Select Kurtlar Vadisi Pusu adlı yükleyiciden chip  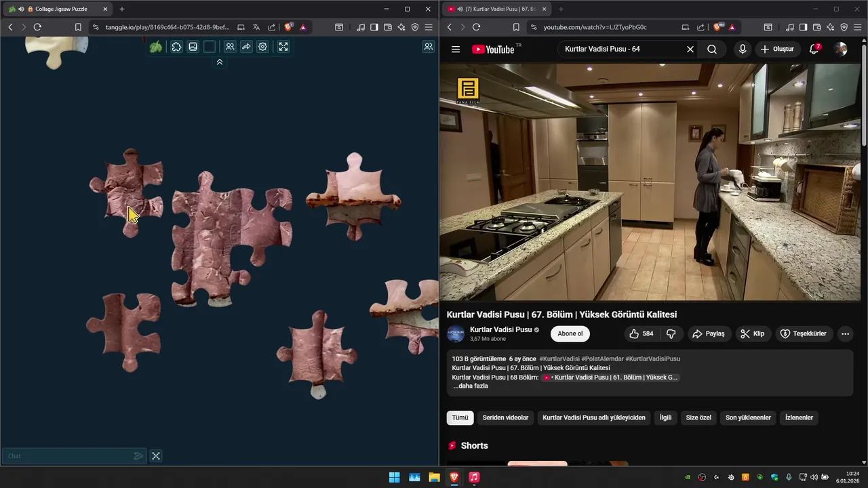point(594,418)
